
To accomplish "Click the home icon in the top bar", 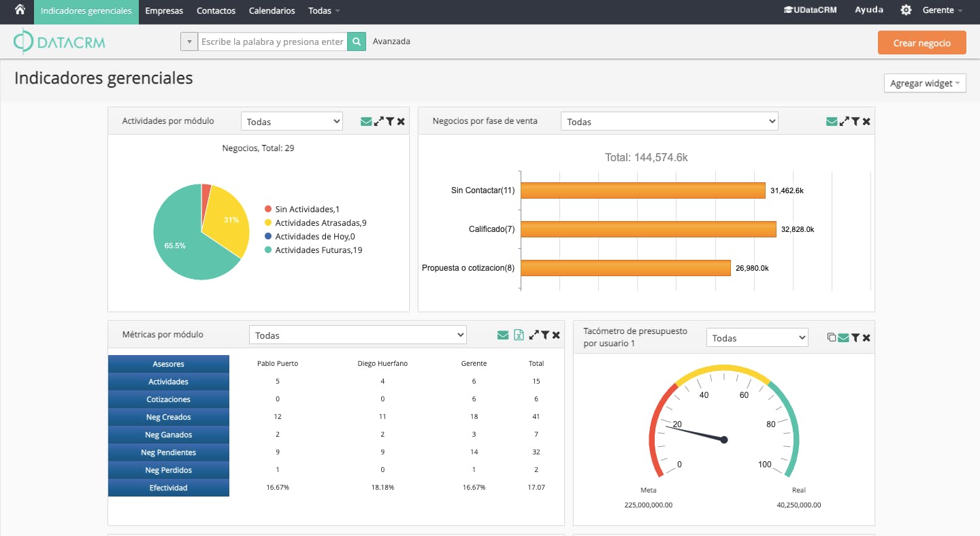I will coord(20,10).
